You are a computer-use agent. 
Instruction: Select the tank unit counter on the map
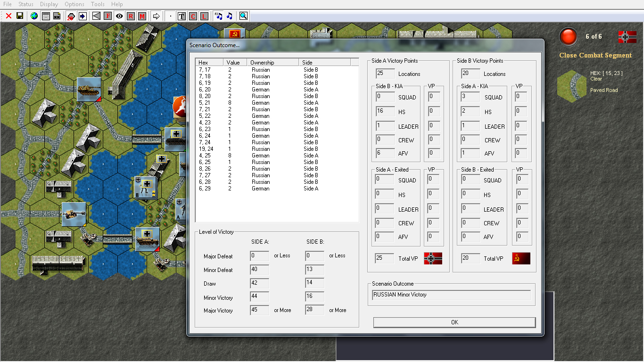pyautogui.click(x=89, y=89)
